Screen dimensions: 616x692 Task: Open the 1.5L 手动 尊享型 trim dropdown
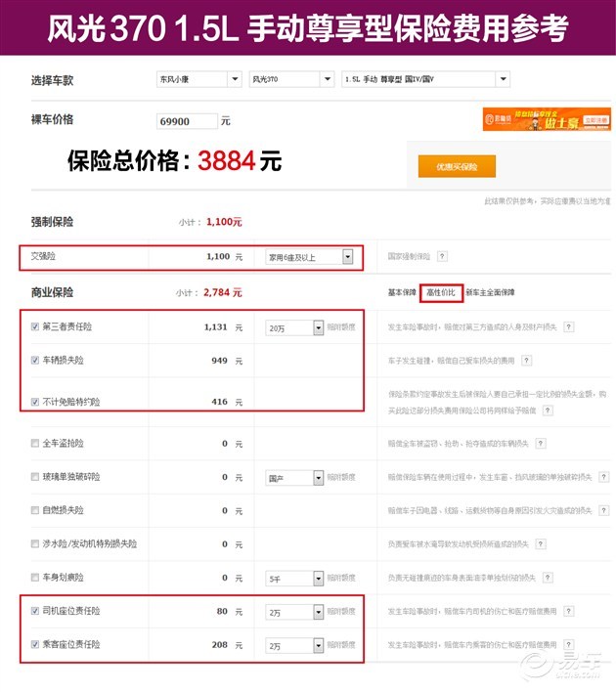click(x=425, y=79)
